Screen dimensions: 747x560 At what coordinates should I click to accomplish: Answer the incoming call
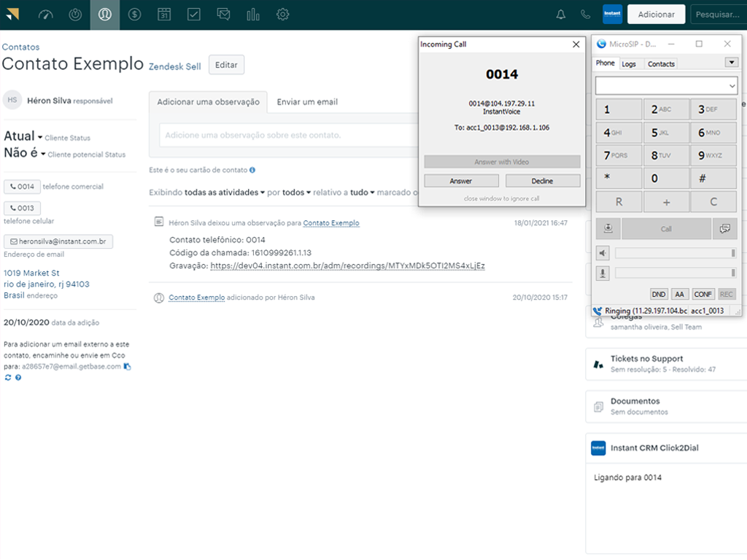point(460,181)
